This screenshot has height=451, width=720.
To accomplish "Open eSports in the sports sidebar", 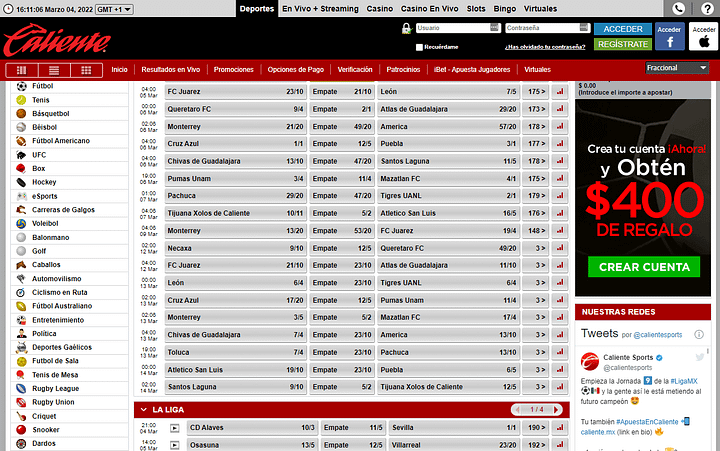I will [x=69, y=196].
